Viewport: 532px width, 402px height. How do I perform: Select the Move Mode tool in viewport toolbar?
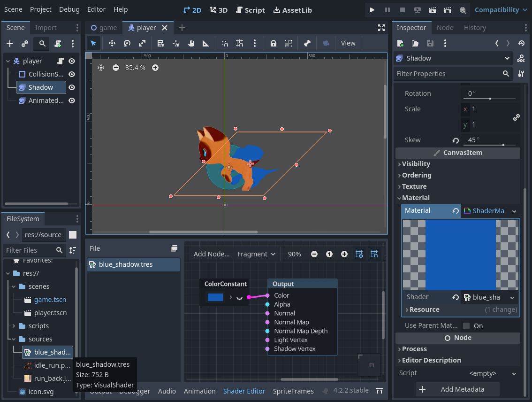point(112,43)
